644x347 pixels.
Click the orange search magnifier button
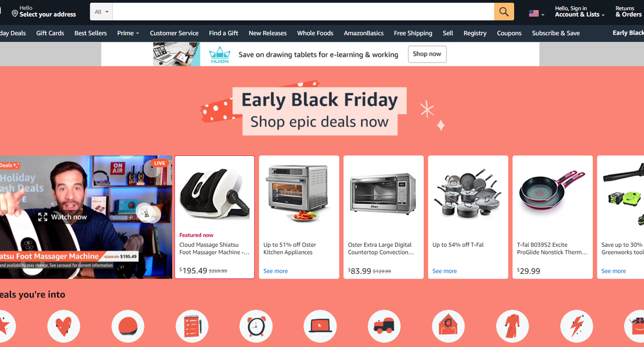(504, 12)
